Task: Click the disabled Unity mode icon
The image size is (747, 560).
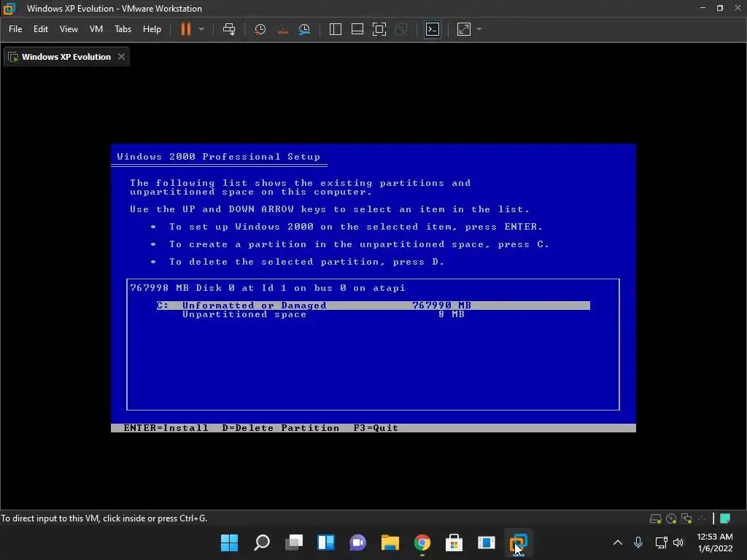Action: pos(402,29)
